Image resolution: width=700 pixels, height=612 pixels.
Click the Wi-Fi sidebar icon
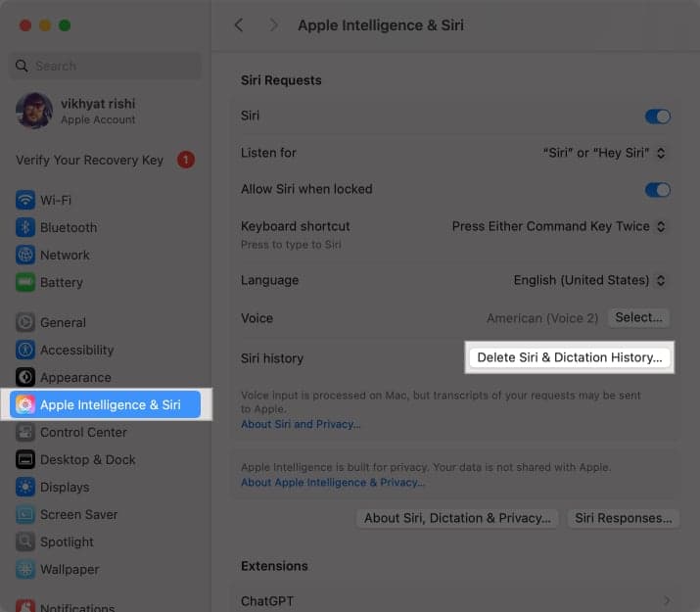pyautogui.click(x=25, y=200)
